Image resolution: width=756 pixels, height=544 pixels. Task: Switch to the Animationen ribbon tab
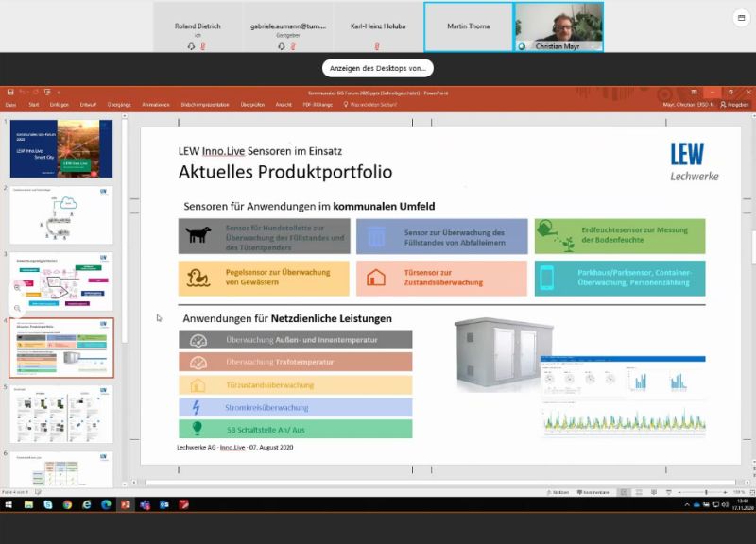(156, 105)
